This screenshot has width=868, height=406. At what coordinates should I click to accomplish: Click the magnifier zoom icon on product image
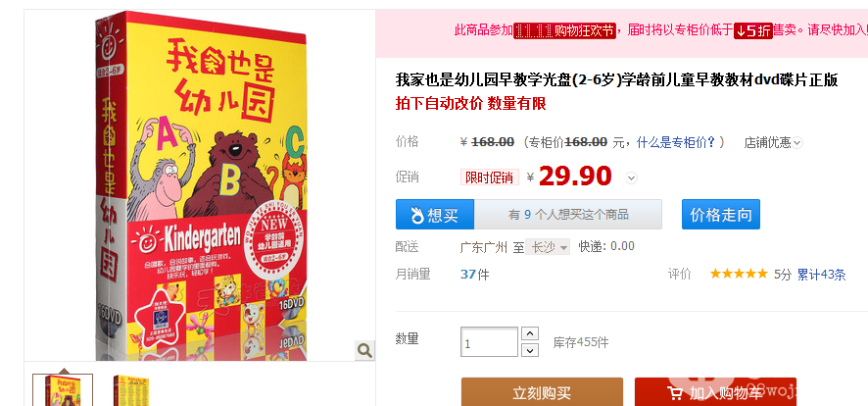[x=364, y=350]
